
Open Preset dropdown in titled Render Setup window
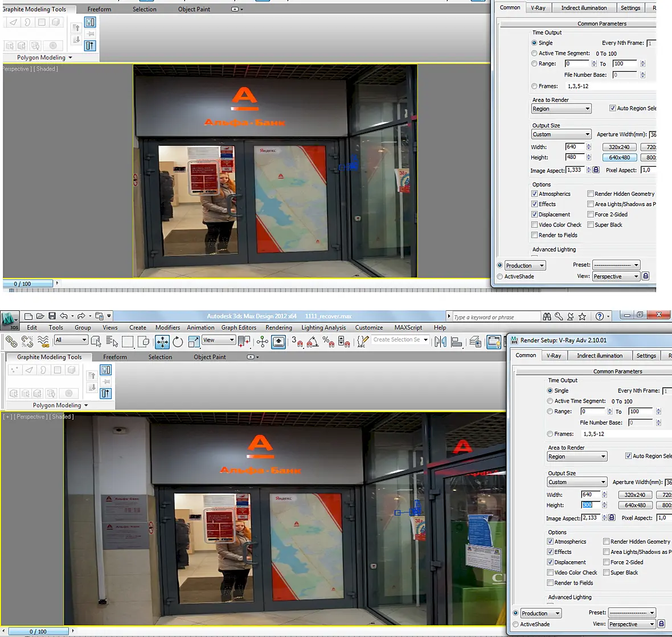(632, 613)
